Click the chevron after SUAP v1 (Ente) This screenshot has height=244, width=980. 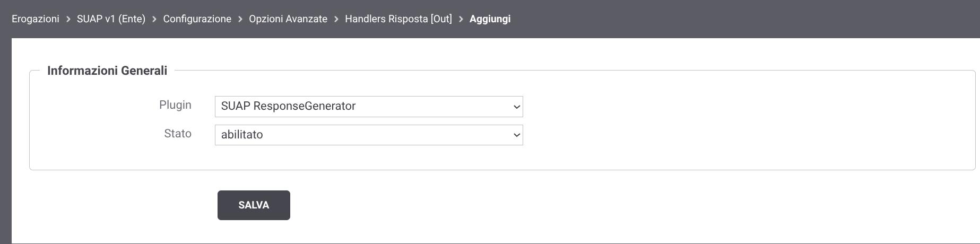click(x=154, y=19)
